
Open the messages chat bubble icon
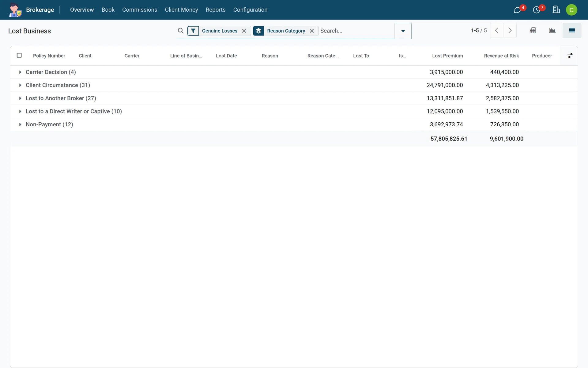[x=517, y=10]
